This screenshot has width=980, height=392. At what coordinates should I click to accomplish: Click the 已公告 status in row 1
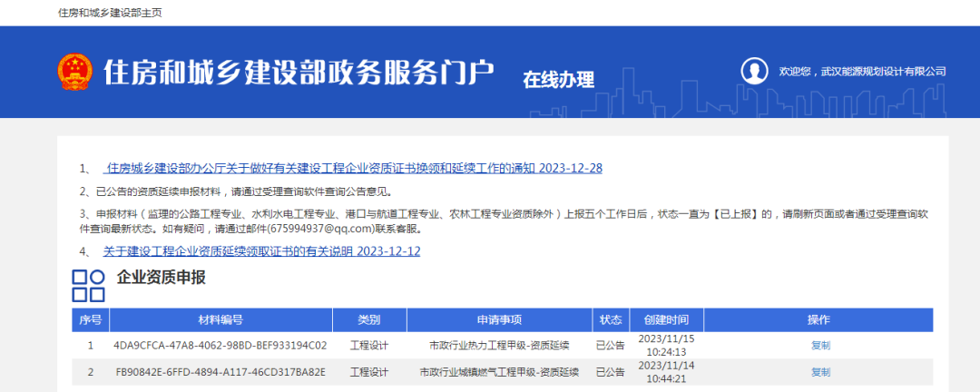(x=611, y=345)
